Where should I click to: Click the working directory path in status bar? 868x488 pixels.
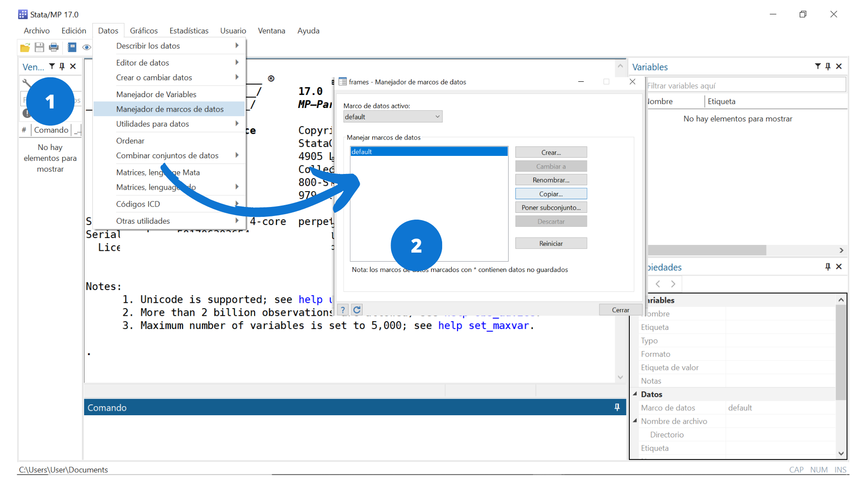coord(63,469)
